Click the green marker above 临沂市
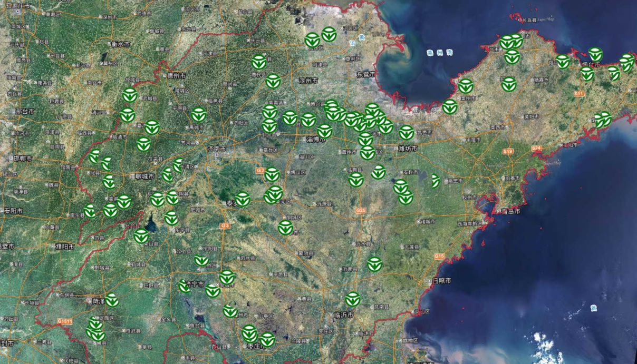Image resolution: width=637 pixels, height=364 pixels. [x=353, y=299]
